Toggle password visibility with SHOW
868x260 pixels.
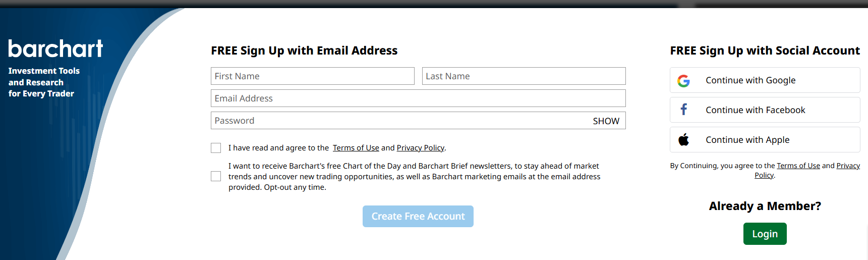click(x=606, y=121)
